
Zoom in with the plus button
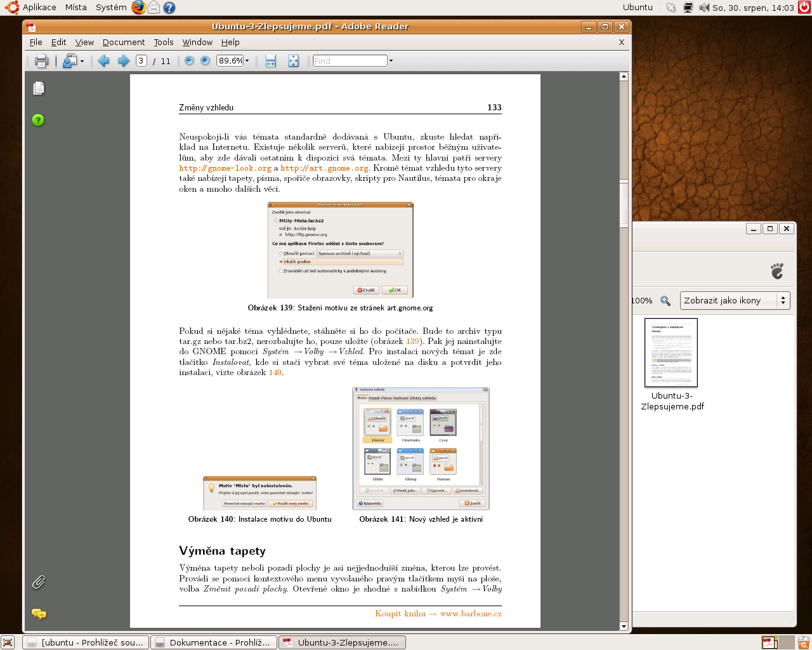pos(205,61)
